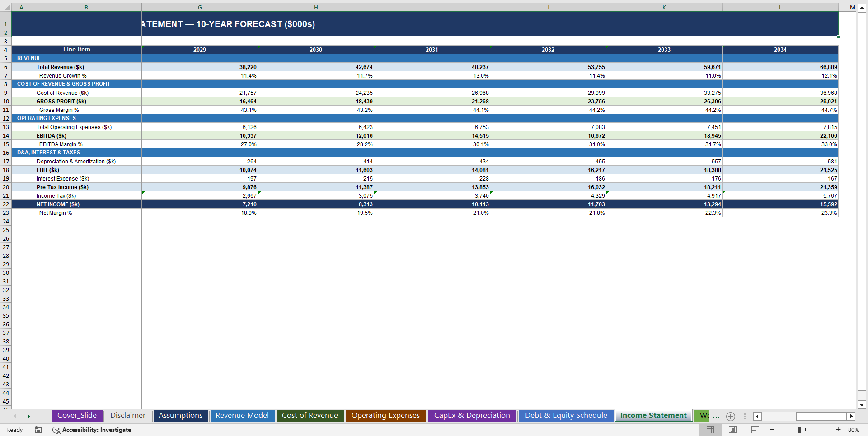Switch to the Assumptions sheet tab
The width and height of the screenshot is (868, 436).
point(180,416)
